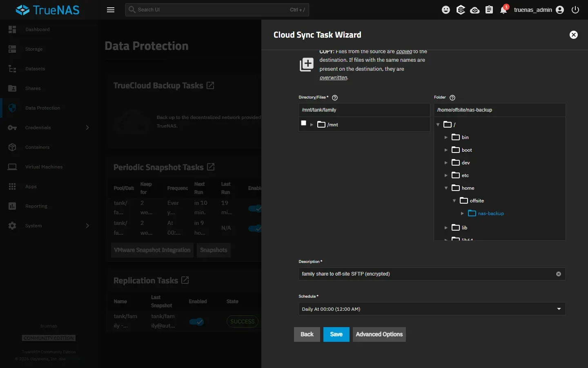
Task: Toggle the tank/family replication task enabled switch
Action: click(x=197, y=321)
